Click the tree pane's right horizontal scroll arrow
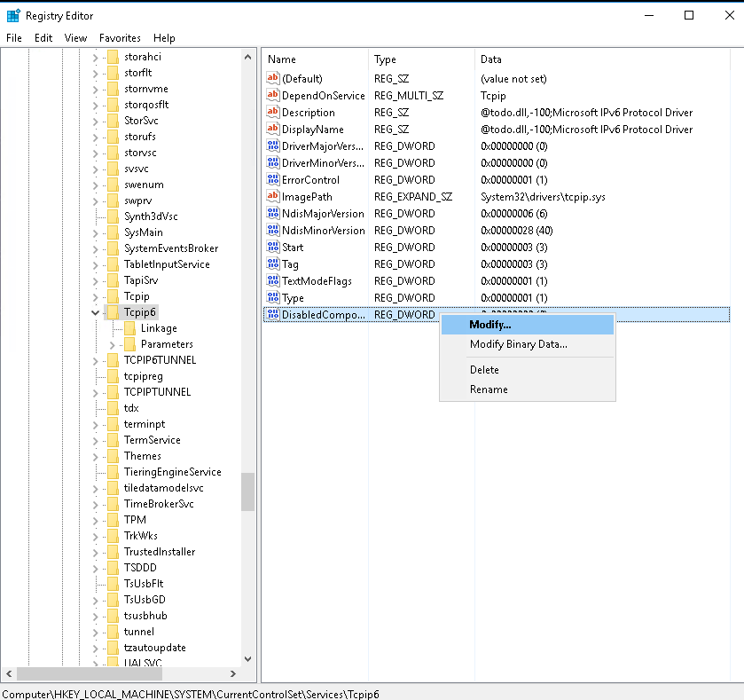 click(233, 674)
